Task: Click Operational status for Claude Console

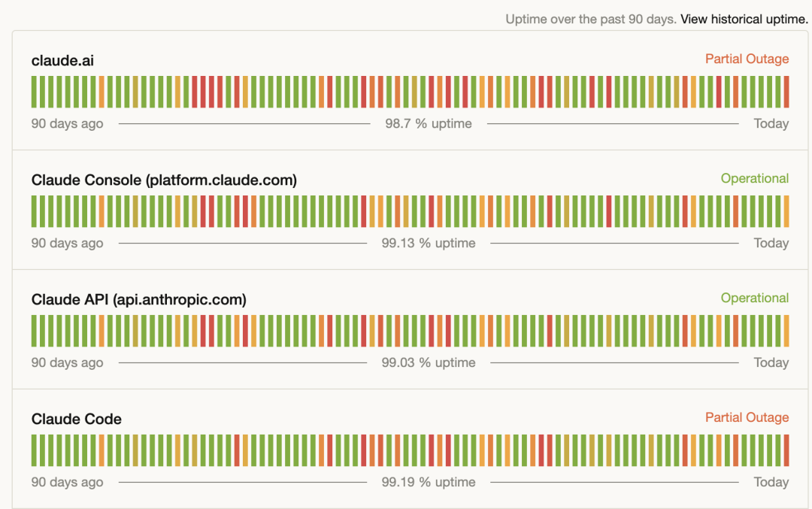Action: pyautogui.click(x=755, y=179)
